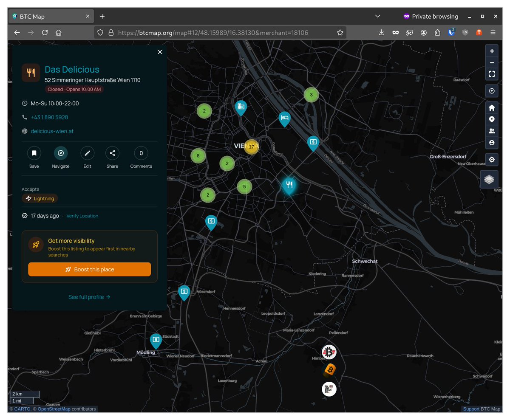
Task: Bookmark this page with the star
Action: click(340, 32)
